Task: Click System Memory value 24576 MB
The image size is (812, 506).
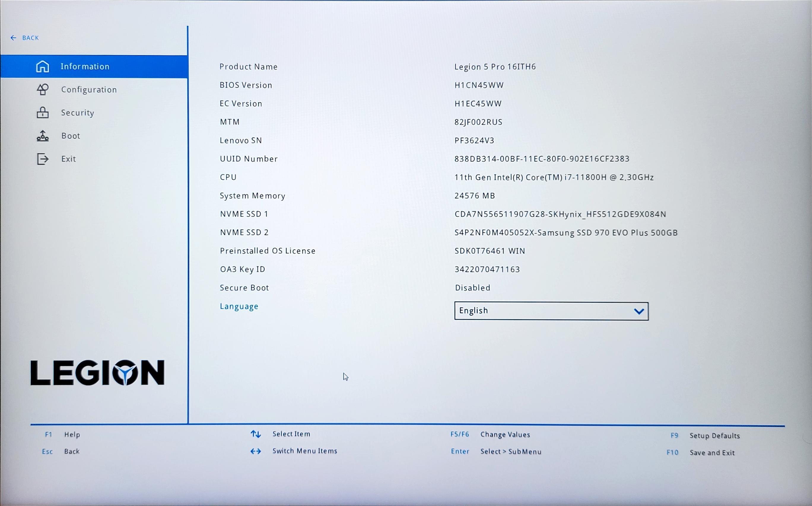Action: 475,195
